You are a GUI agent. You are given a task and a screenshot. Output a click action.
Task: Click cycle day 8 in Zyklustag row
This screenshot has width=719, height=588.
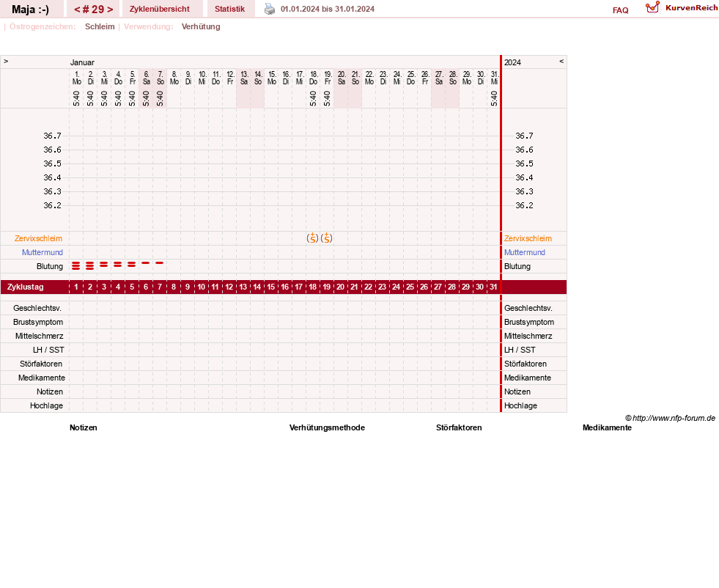click(x=173, y=287)
